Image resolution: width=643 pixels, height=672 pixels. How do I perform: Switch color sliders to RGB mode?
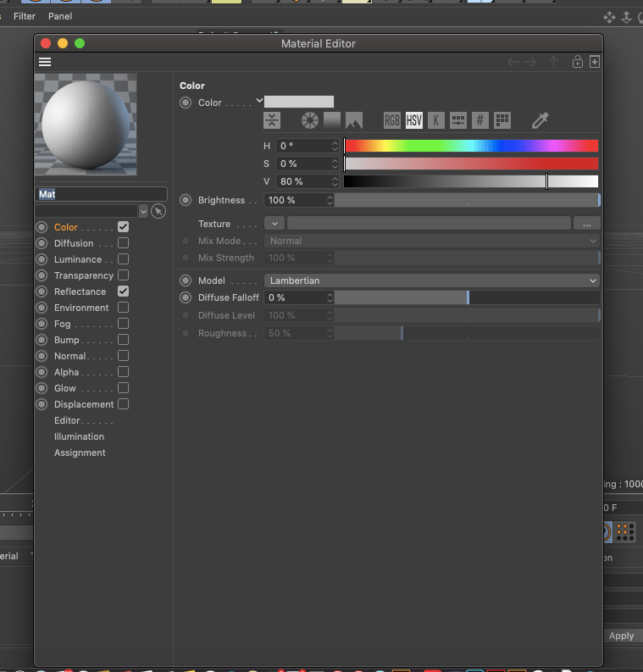[391, 120]
